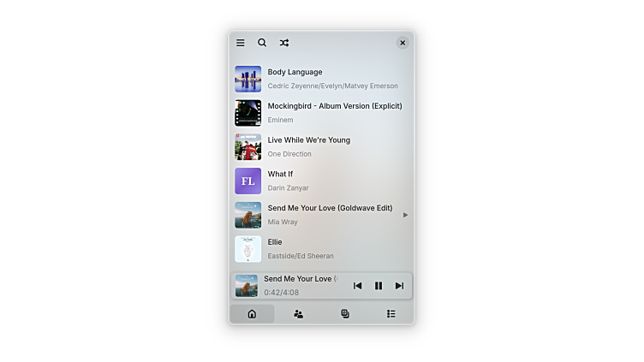Viewport: 644px width, 362px height.
Task: Click the What If purple FL cover
Action: click(x=248, y=181)
